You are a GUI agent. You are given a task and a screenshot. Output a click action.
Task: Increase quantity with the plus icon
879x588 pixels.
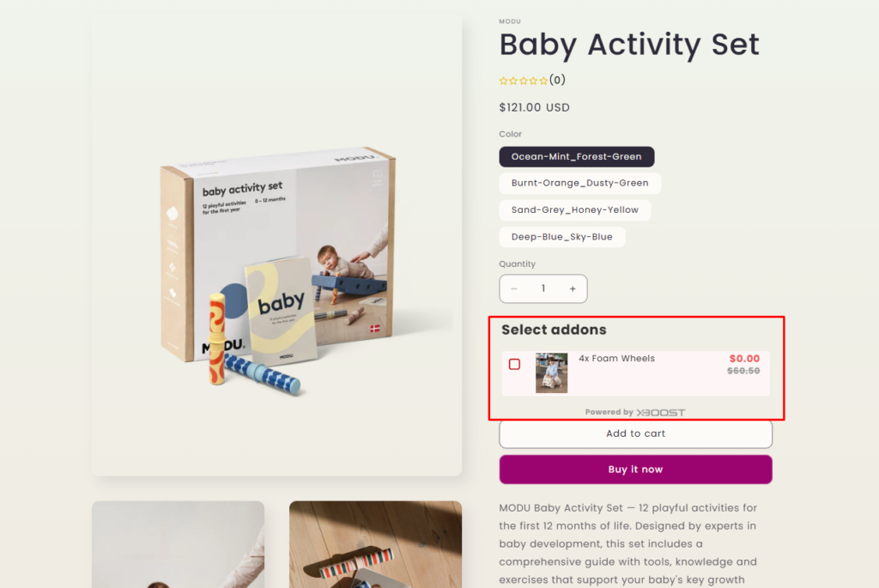(573, 289)
